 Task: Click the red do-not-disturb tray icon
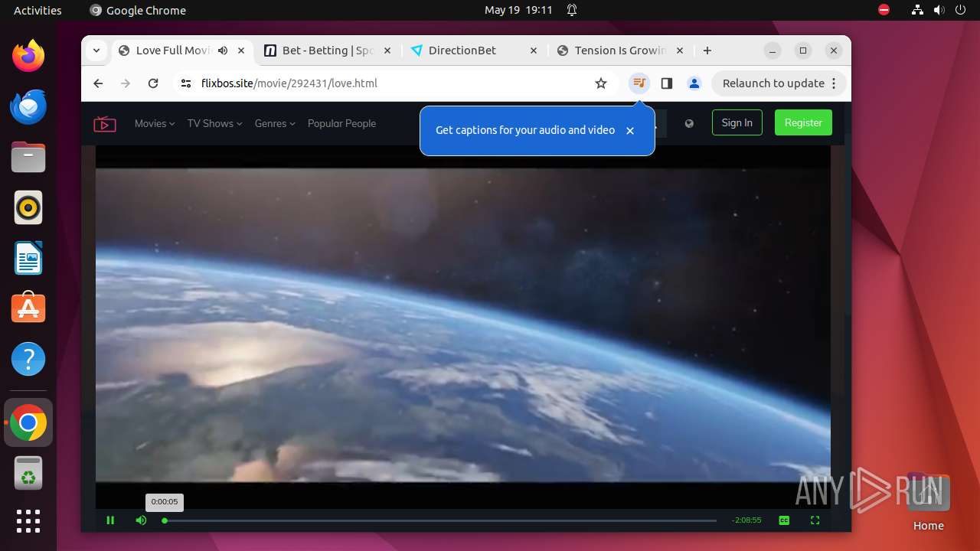(884, 10)
